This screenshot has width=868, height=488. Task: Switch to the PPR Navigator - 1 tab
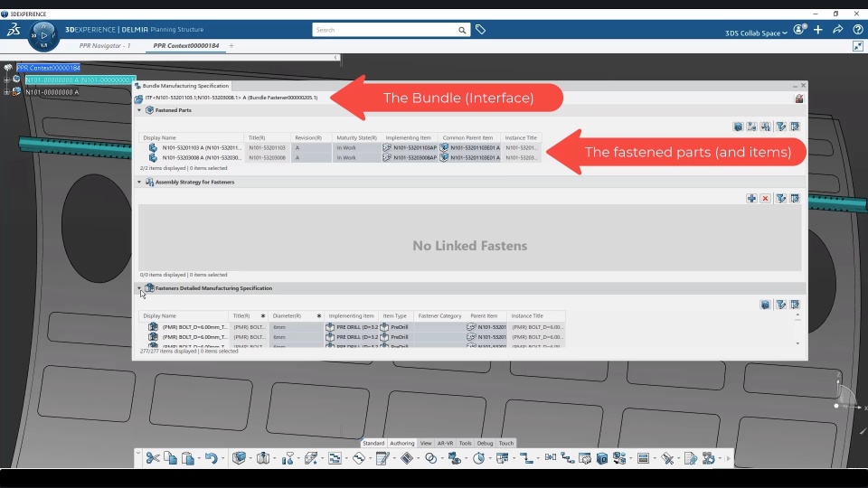pos(105,46)
